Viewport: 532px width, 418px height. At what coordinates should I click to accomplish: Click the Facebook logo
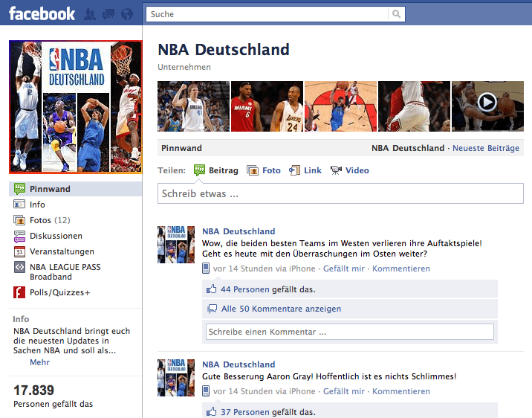[42, 14]
